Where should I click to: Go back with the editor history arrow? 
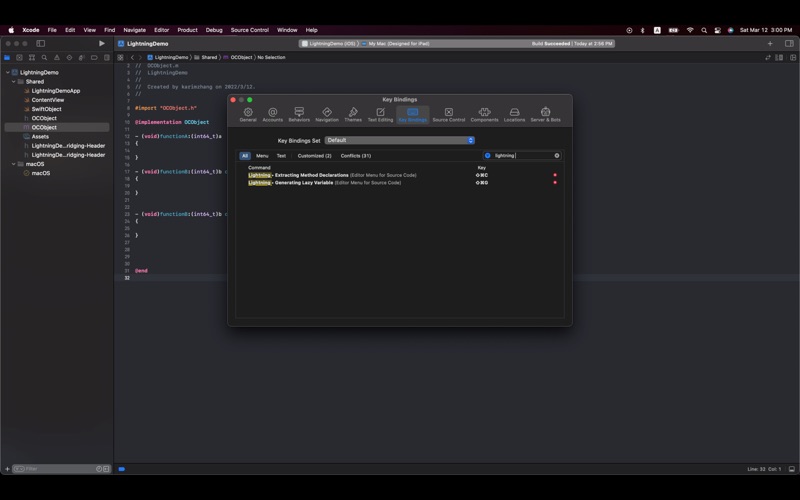(x=132, y=58)
